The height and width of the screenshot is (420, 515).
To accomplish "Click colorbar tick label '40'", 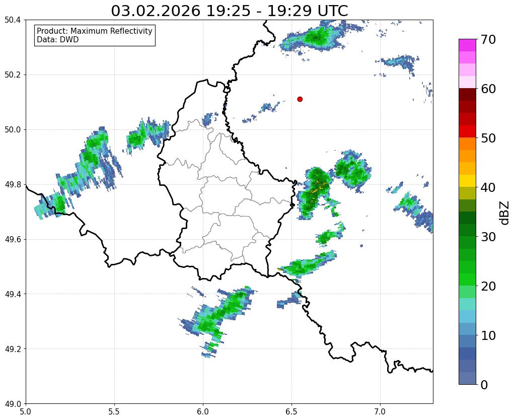I will [x=488, y=187].
